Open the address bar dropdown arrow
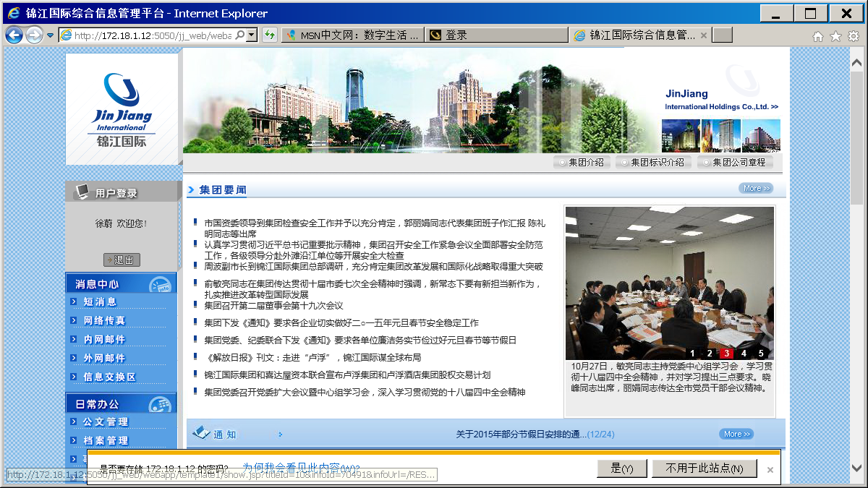 click(x=252, y=35)
